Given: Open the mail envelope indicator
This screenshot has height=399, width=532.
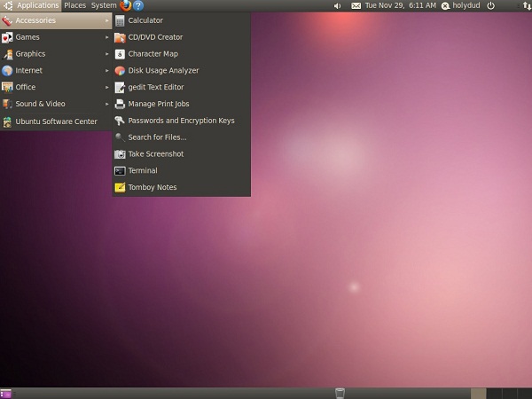Looking at the screenshot, I should click(x=356, y=5).
